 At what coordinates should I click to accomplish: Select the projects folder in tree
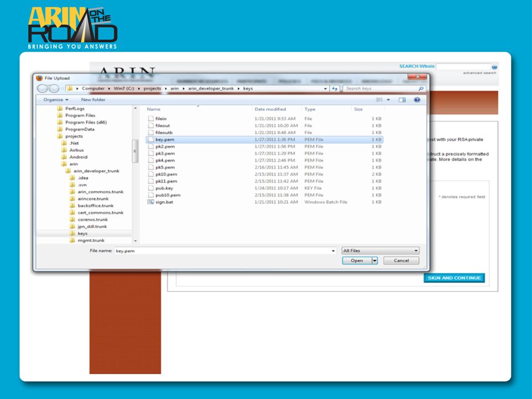point(74,136)
